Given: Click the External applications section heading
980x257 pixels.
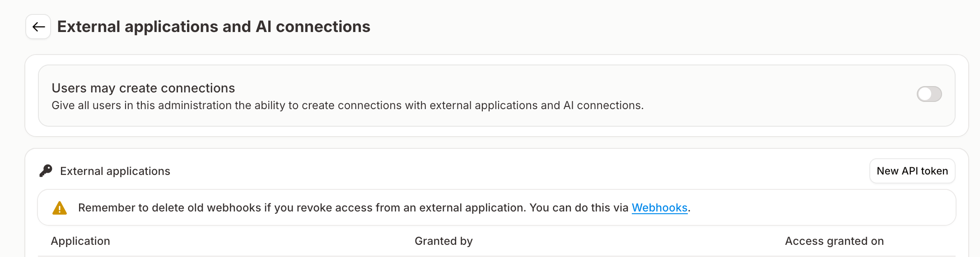Looking at the screenshot, I should click(x=115, y=171).
